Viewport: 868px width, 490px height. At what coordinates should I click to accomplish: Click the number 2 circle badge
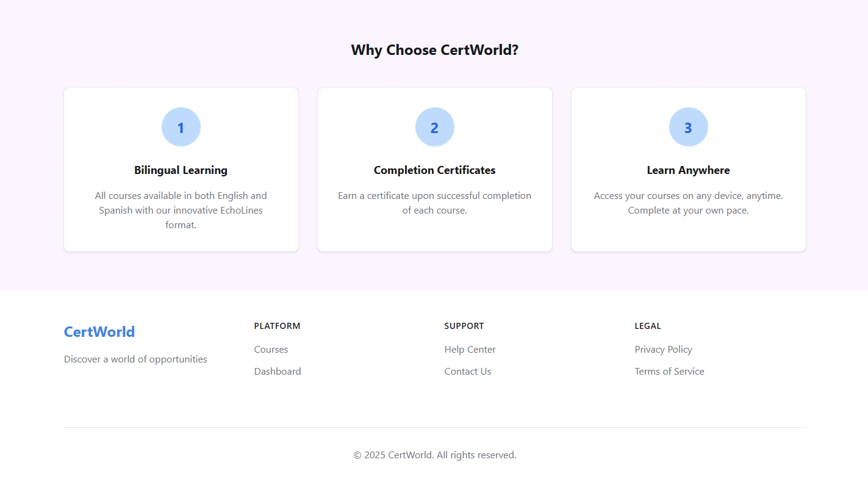click(x=434, y=127)
